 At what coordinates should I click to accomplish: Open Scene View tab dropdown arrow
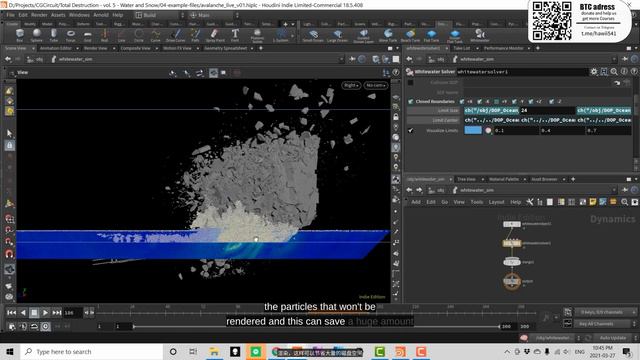point(32,48)
